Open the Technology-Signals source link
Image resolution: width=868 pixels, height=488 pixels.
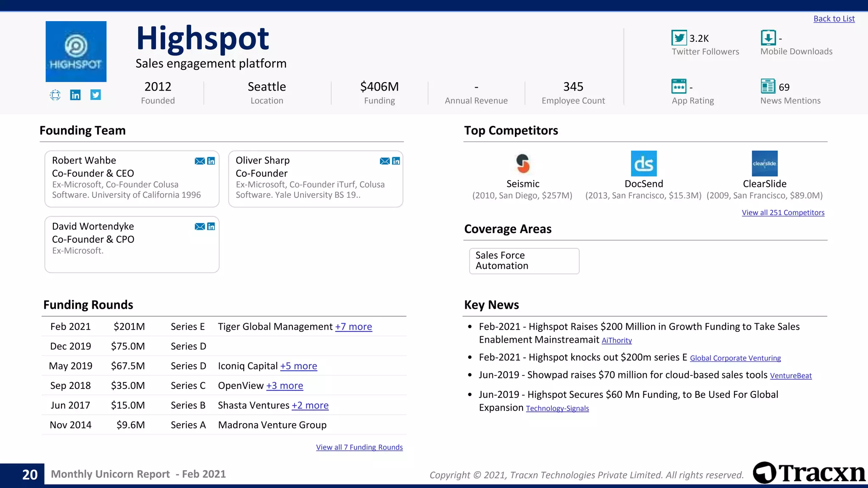557,408
